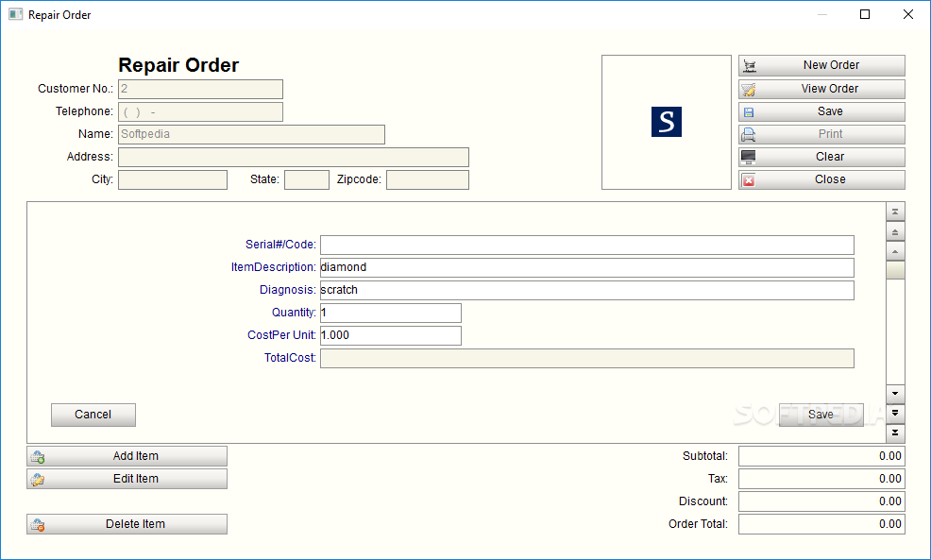The height and width of the screenshot is (560, 931).
Task: Click the greyed-out printer icon
Action: point(749,135)
